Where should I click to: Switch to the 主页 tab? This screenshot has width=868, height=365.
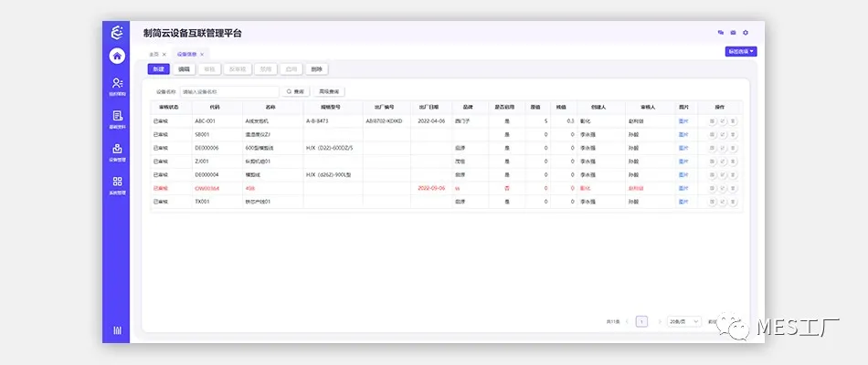(153, 55)
